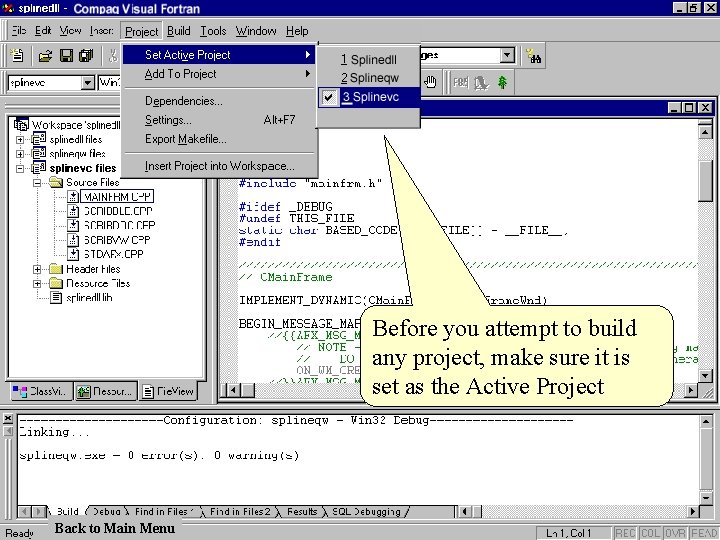The image size is (720, 540).
Task: Select the splinevc files project node
Action: click(x=83, y=168)
